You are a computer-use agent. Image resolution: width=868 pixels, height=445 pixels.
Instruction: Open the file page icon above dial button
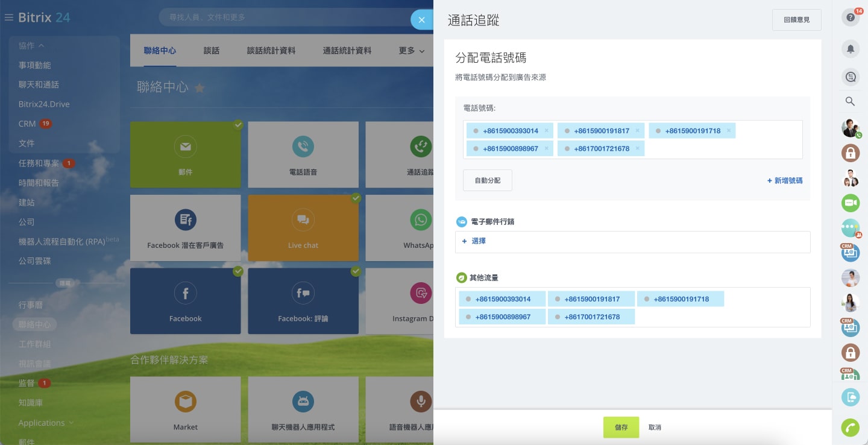pyautogui.click(x=851, y=397)
